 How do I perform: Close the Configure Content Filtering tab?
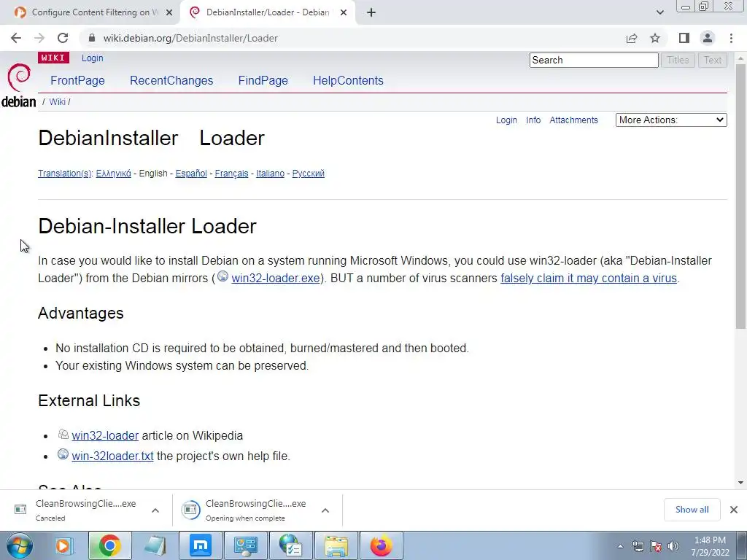pyautogui.click(x=169, y=12)
